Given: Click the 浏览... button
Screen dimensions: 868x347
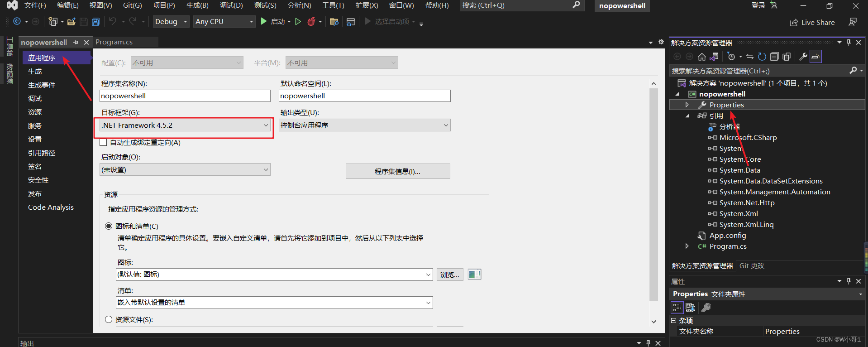Looking at the screenshot, I should coord(450,275).
